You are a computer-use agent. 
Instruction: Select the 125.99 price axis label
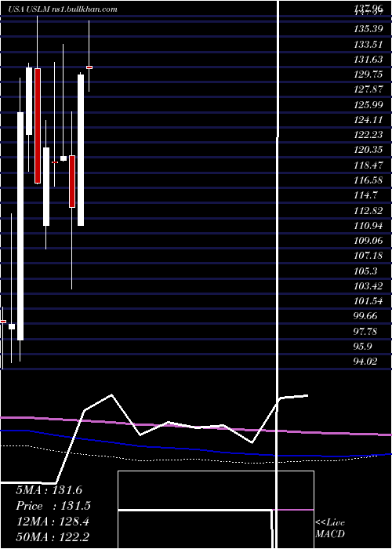368,104
